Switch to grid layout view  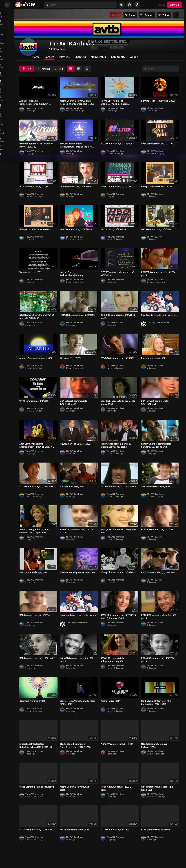pyautogui.click(x=71, y=69)
